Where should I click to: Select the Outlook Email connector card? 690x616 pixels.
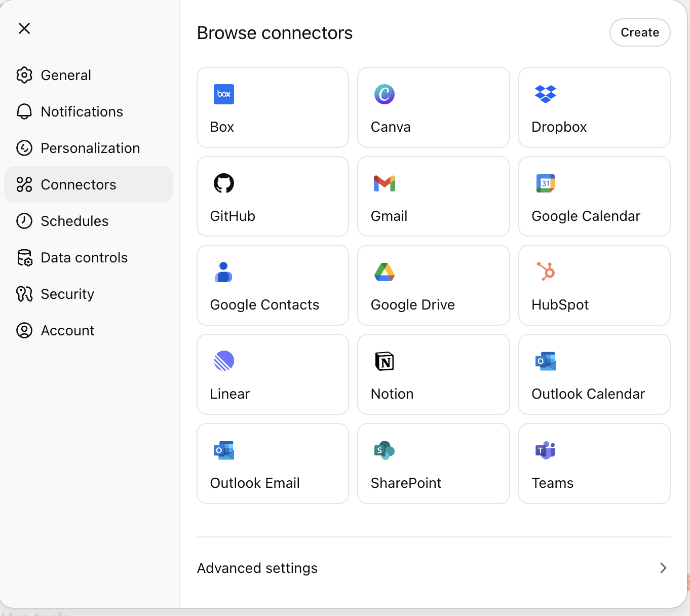tap(273, 464)
